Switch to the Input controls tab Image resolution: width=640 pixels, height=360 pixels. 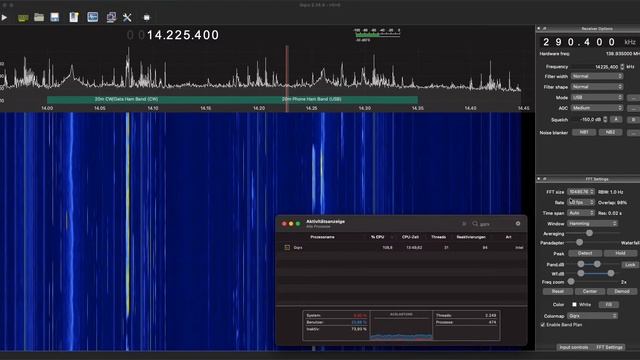tap(573, 347)
